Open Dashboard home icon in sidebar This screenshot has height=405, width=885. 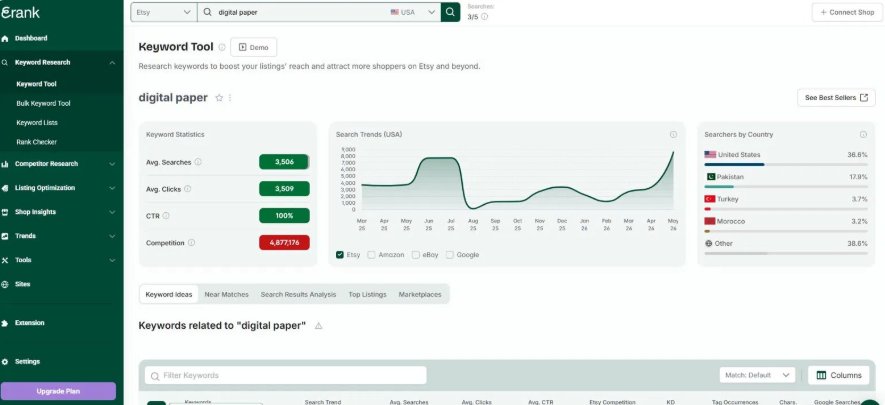click(x=5, y=38)
